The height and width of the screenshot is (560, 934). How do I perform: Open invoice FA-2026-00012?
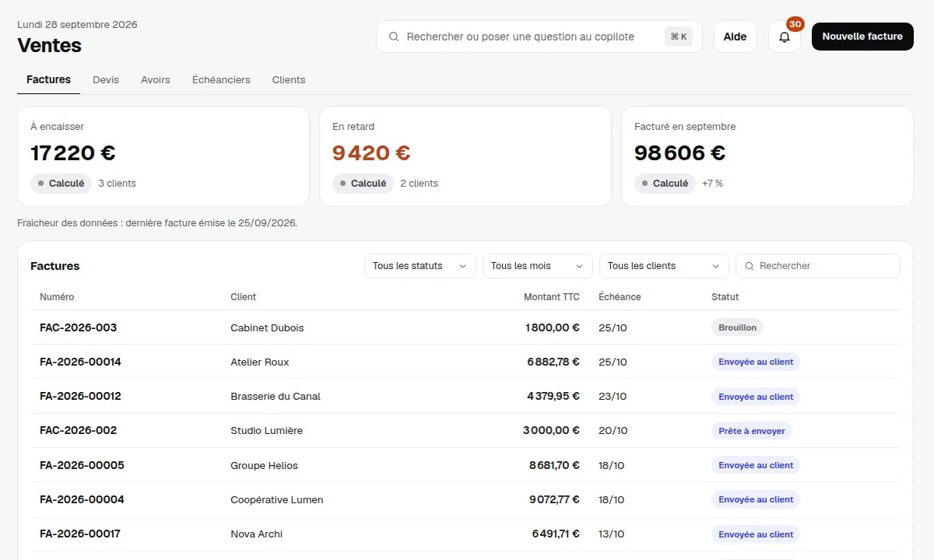[80, 396]
